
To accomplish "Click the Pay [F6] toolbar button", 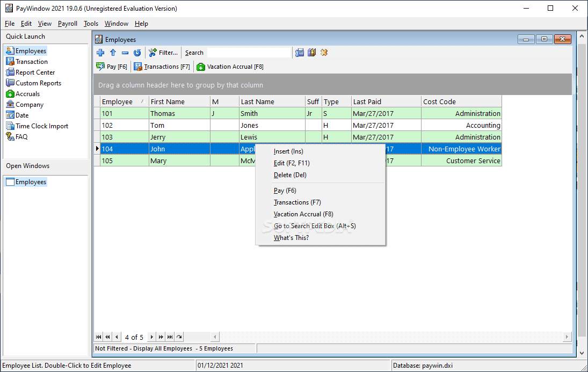I will (x=112, y=67).
